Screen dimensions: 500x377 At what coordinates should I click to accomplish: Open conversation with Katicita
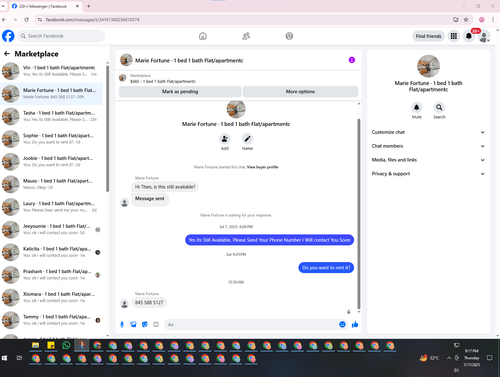pos(52,252)
